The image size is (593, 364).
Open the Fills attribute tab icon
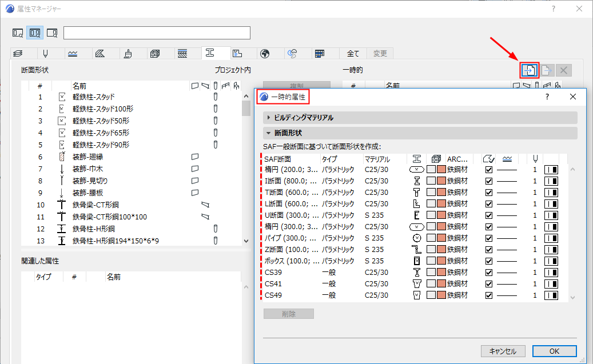pos(100,54)
